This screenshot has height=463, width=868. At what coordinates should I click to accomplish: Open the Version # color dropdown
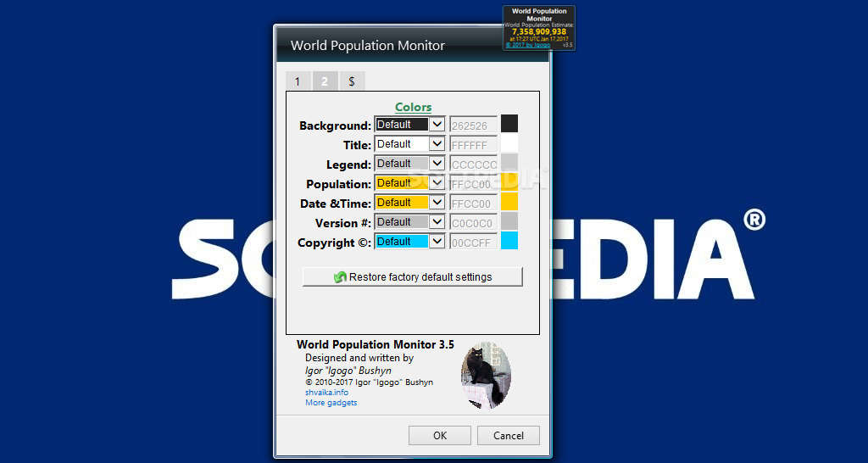pos(409,222)
